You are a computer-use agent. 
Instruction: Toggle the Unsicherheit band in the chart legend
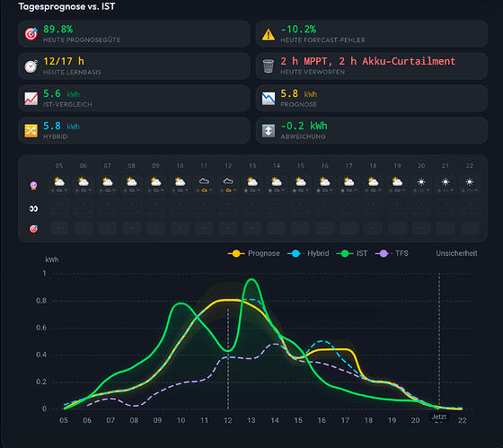[456, 253]
